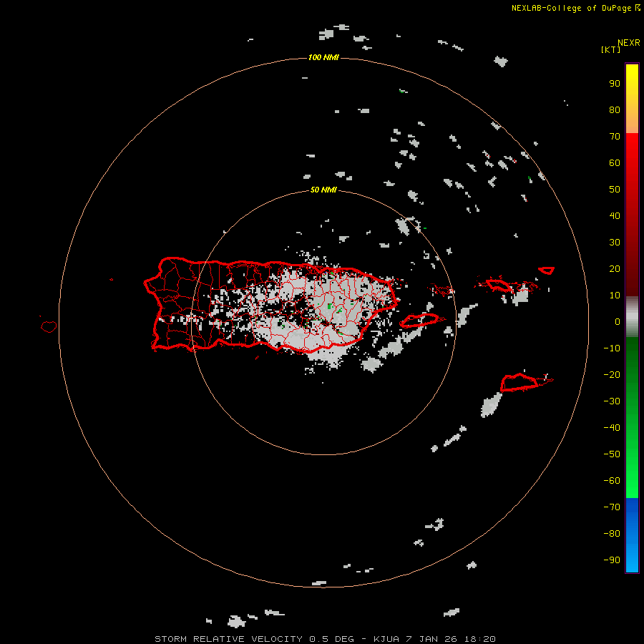Click the -70 value on the color scale
The width and height of the screenshot is (644, 644).
pos(612,507)
